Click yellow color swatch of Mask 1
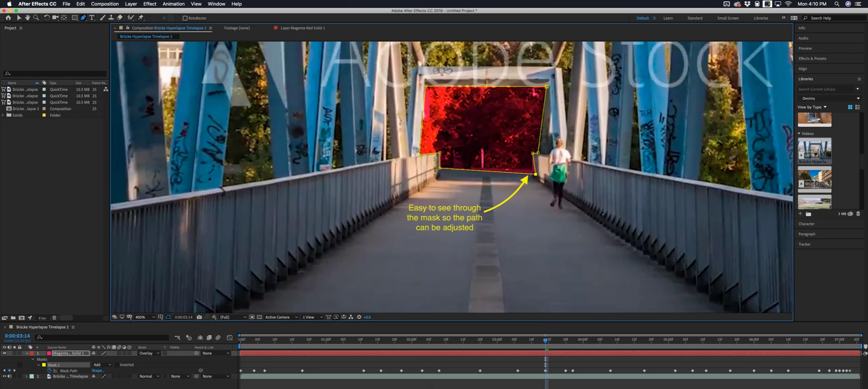 pyautogui.click(x=44, y=365)
